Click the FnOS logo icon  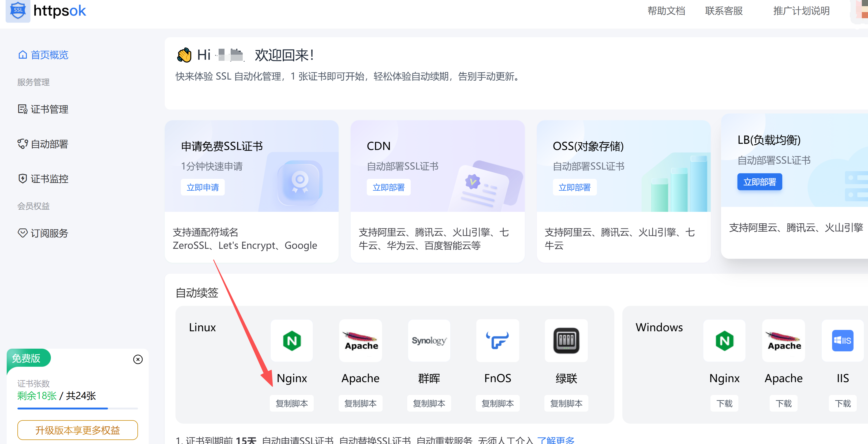[497, 341]
